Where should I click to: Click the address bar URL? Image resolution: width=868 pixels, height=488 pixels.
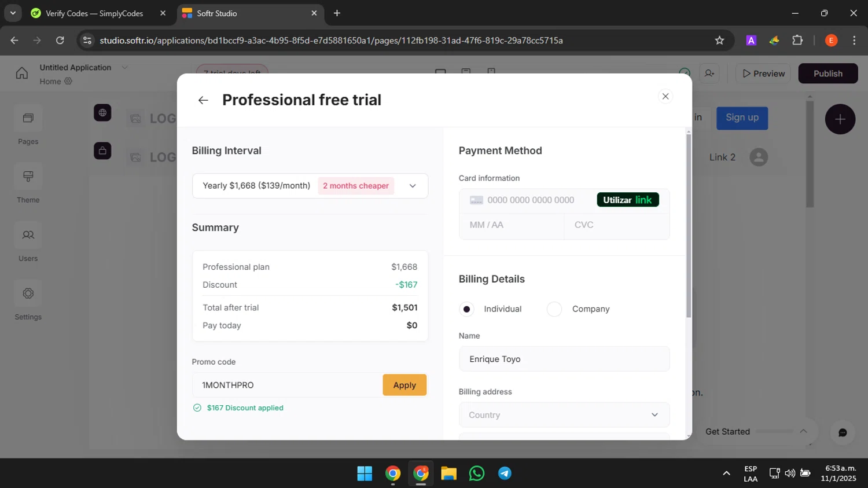click(x=331, y=41)
